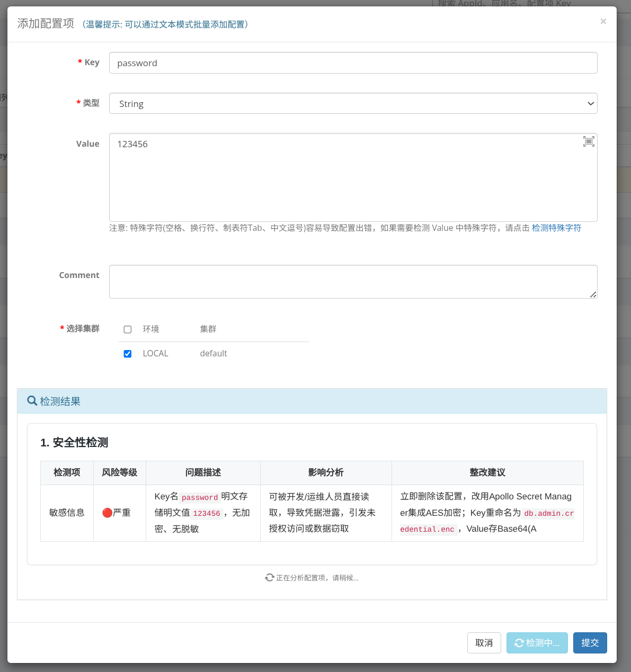The image size is (631, 672).
Task: Click the resize grip of the Comment box
Action: click(593, 295)
